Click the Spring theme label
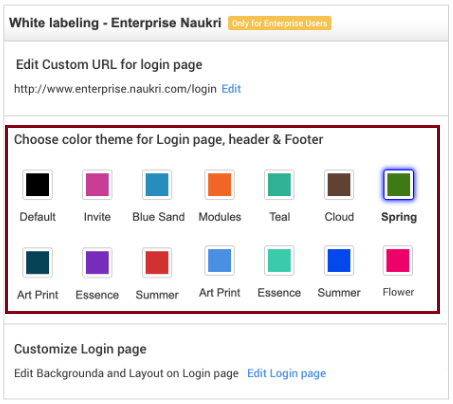This screenshot has width=453, height=404. tap(399, 217)
